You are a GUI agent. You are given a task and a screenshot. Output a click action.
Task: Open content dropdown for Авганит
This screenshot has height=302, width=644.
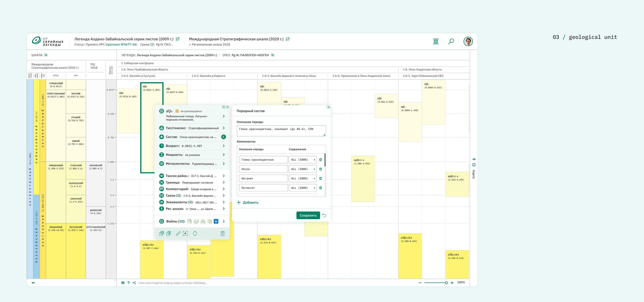(x=303, y=178)
